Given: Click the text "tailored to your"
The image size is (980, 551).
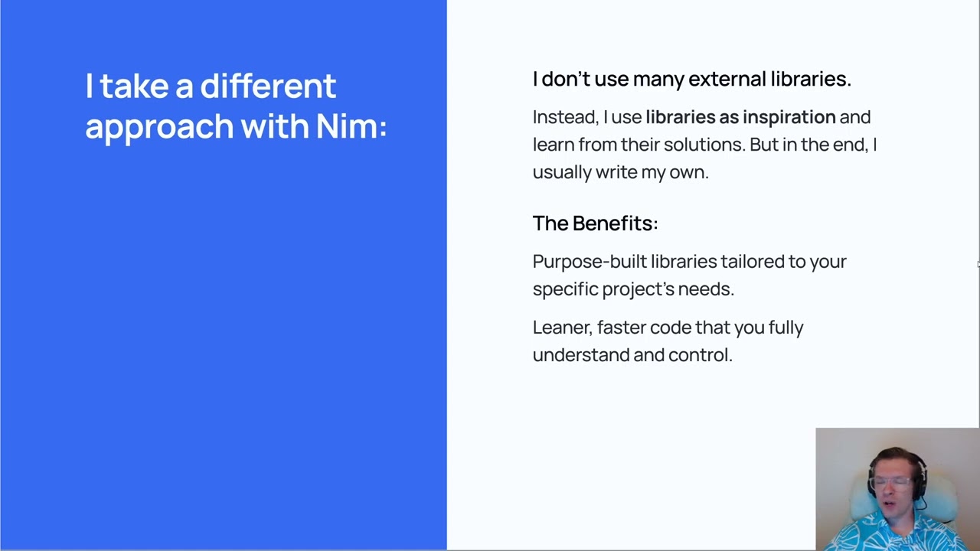Looking at the screenshot, I should (x=783, y=262).
